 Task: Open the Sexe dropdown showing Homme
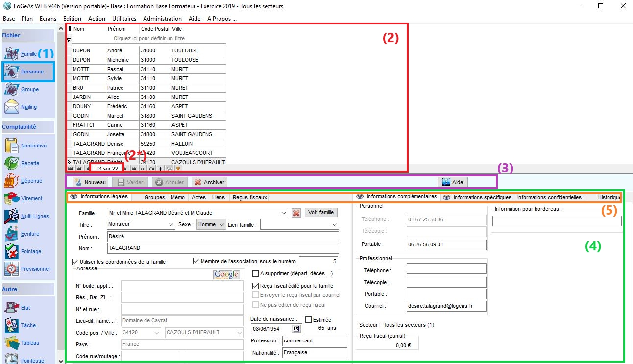click(x=221, y=224)
